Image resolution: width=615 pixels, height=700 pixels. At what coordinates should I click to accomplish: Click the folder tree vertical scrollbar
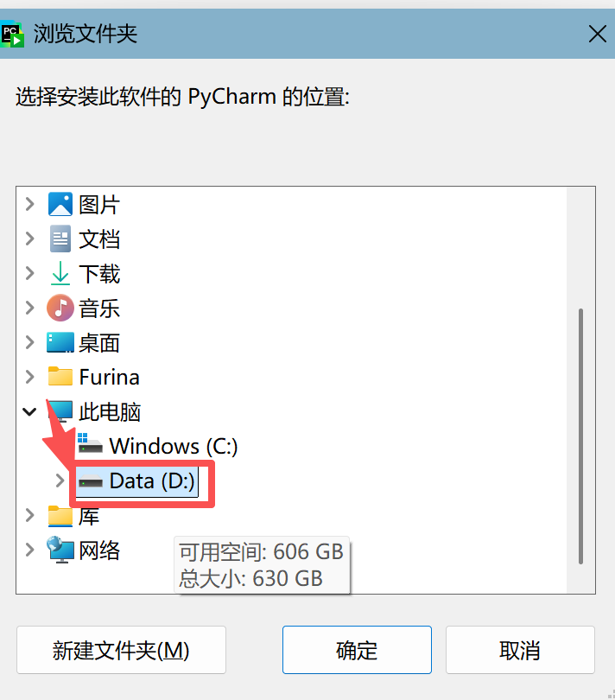click(x=580, y=436)
